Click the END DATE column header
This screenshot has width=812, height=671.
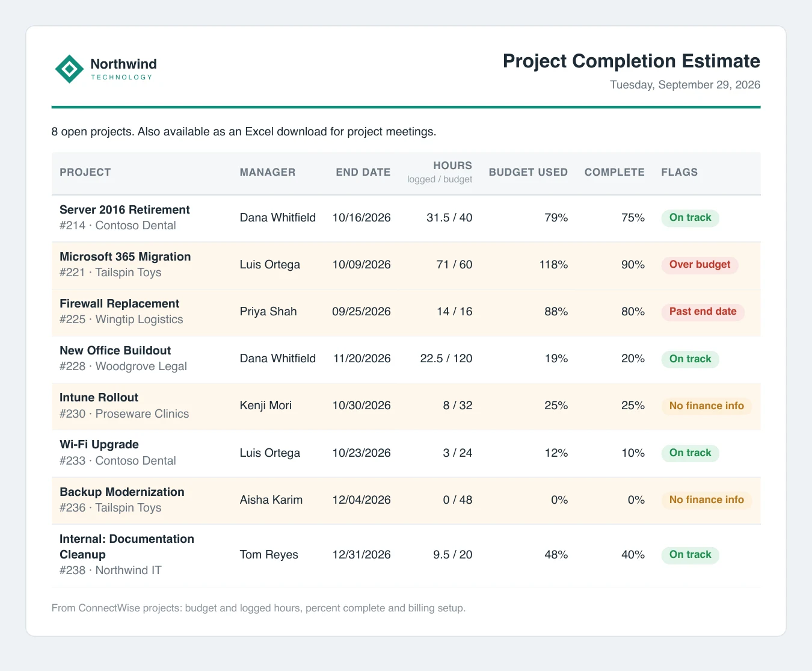[x=363, y=172]
